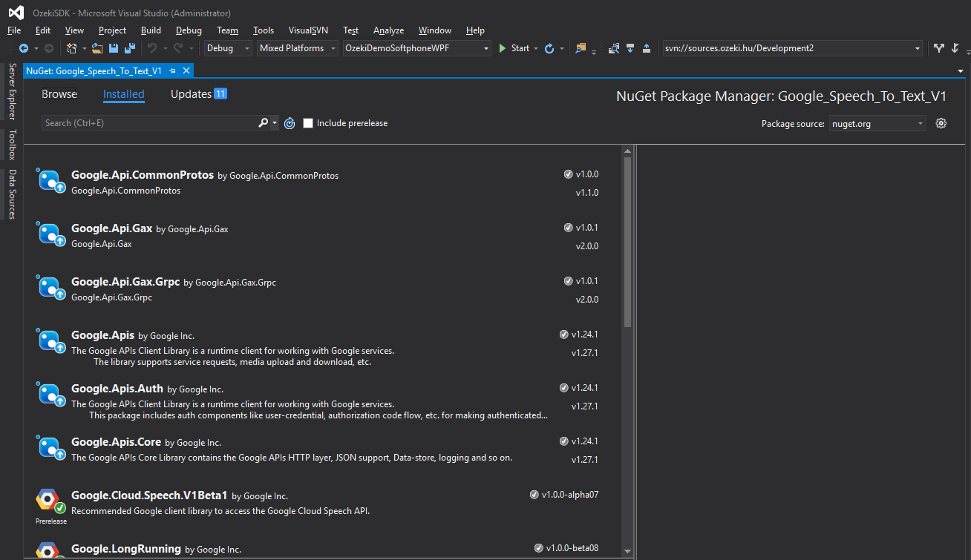Open the Project menu
971x560 pixels.
pyautogui.click(x=112, y=30)
